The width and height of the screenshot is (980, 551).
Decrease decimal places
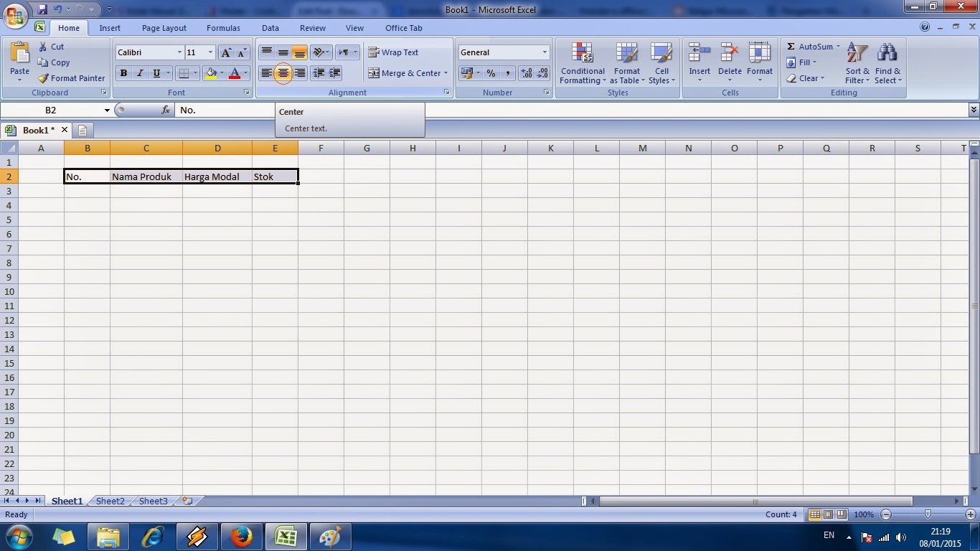(x=543, y=73)
